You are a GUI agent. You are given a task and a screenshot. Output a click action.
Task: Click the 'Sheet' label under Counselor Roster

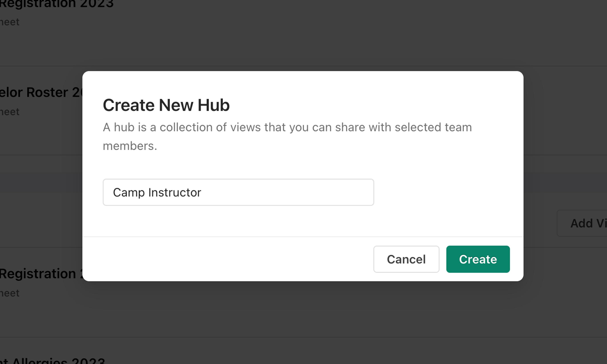[10, 112]
